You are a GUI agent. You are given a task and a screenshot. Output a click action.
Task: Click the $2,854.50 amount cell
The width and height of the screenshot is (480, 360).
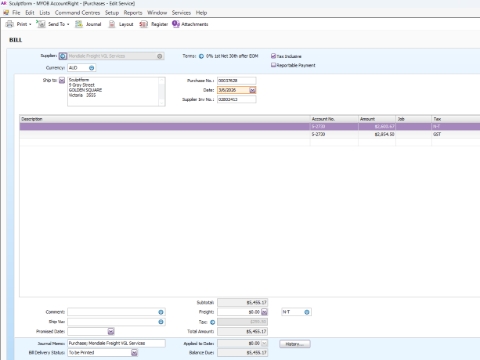(377, 134)
